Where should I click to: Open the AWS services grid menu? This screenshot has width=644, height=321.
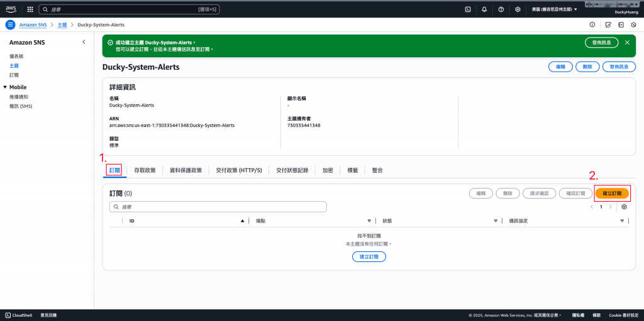point(30,9)
